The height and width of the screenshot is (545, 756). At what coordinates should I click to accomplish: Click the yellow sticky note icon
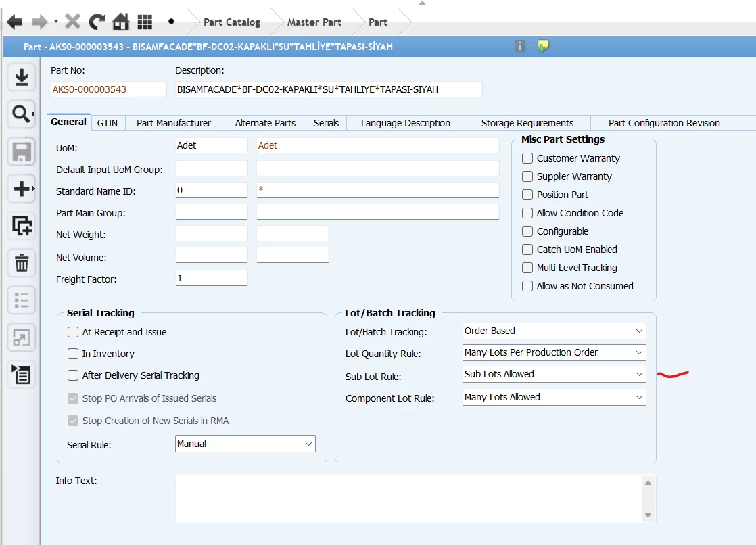click(x=543, y=46)
